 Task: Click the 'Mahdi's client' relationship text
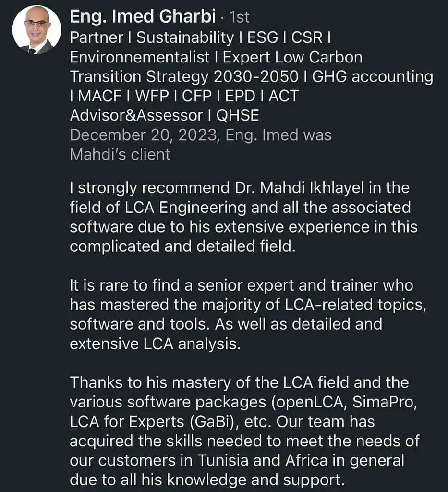click(120, 154)
